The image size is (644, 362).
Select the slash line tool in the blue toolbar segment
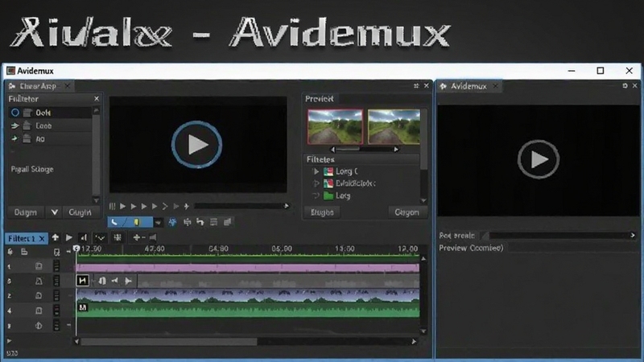126,222
